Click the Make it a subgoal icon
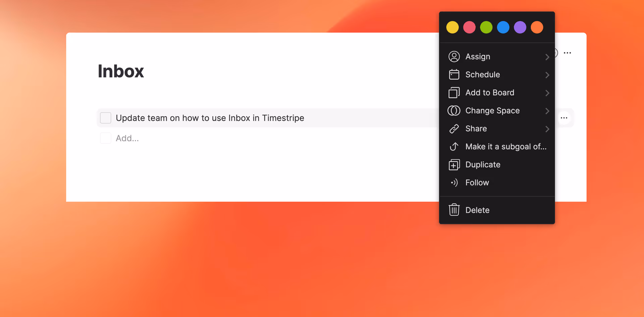The width and height of the screenshot is (644, 317). coord(454,146)
